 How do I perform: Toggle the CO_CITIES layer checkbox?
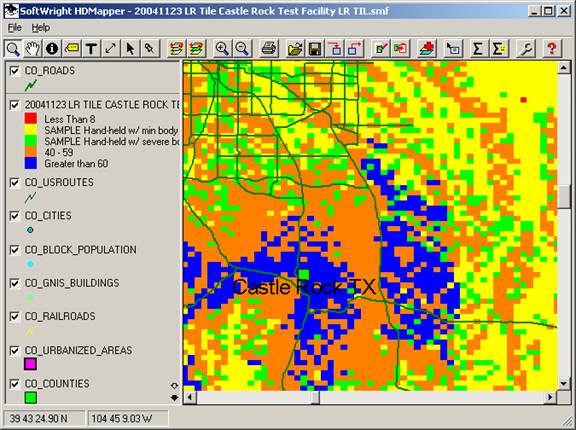14,216
